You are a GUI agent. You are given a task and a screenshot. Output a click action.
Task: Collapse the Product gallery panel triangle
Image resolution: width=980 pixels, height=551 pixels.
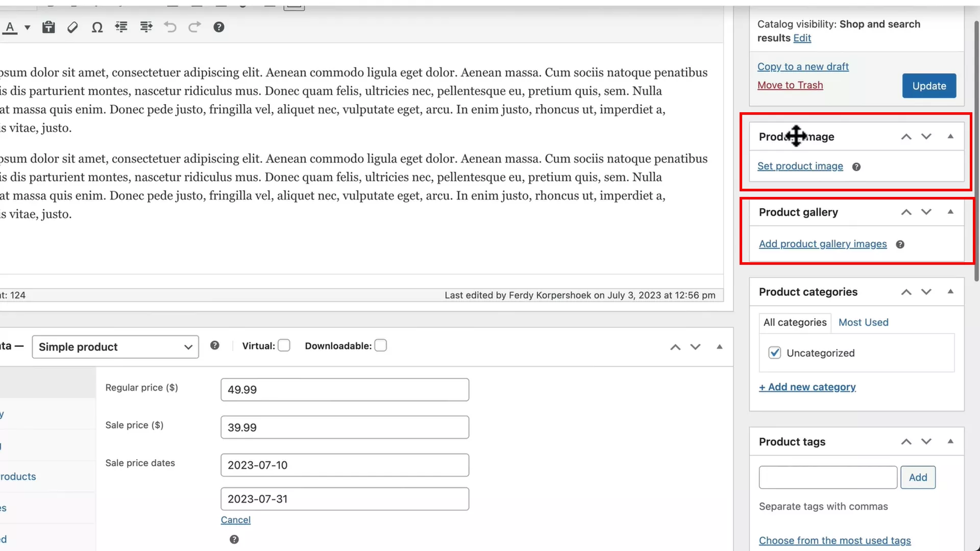click(950, 212)
